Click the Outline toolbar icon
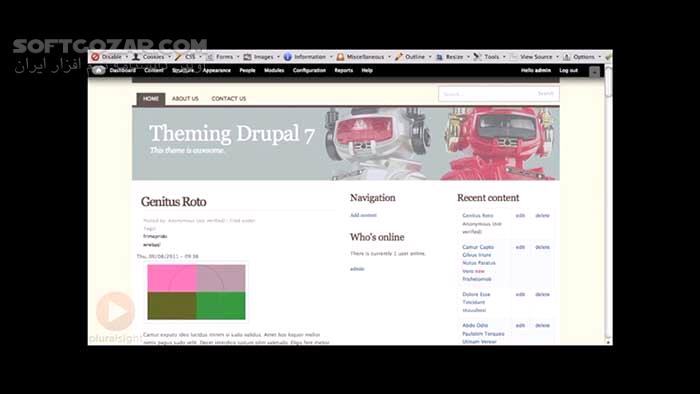Viewport: 700px width, 394px height. click(x=399, y=57)
